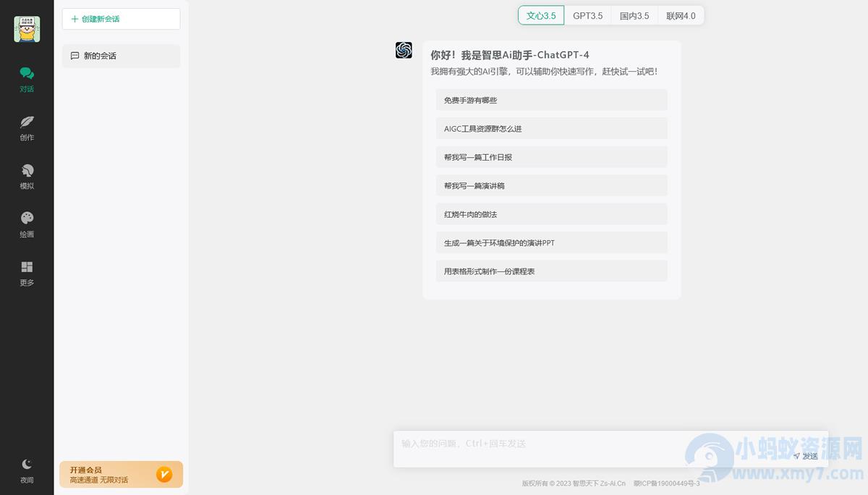Image resolution: width=868 pixels, height=495 pixels.
Task: Open the user avatar profile picture
Action: [x=27, y=29]
